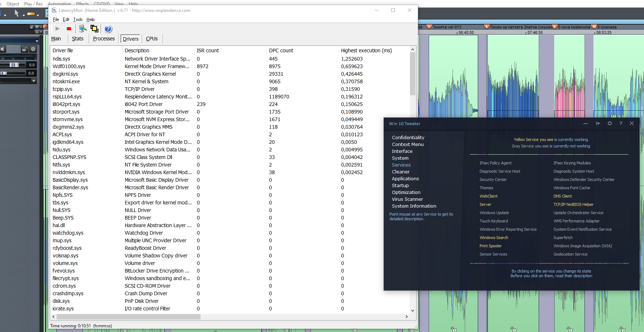Click the track lock icon beside the reel

tap(25, 49)
